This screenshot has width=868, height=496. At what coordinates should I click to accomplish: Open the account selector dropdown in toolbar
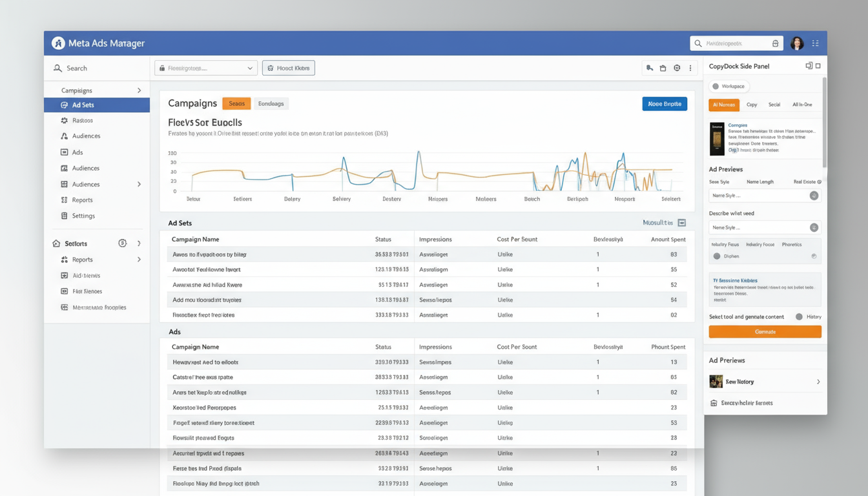pos(206,68)
